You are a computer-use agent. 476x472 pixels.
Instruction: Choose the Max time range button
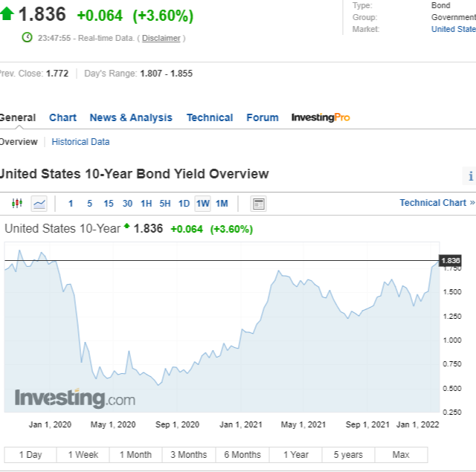401,454
